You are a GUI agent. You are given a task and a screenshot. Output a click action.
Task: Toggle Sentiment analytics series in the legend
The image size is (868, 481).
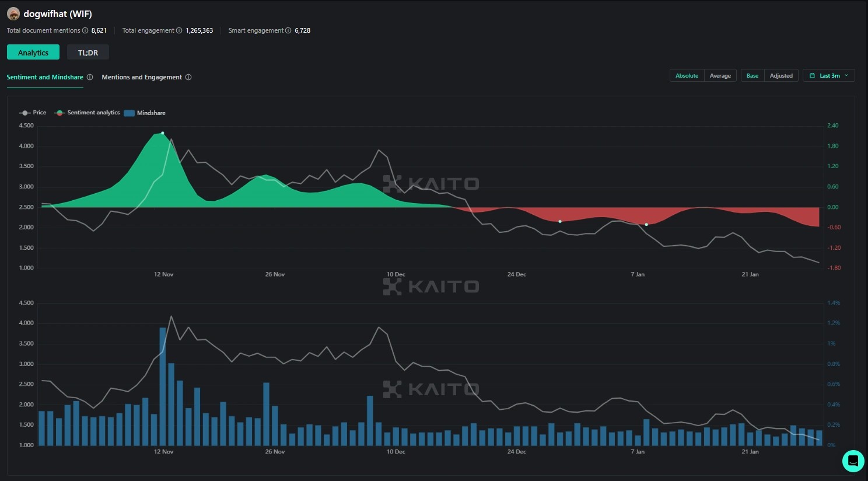[x=87, y=113]
